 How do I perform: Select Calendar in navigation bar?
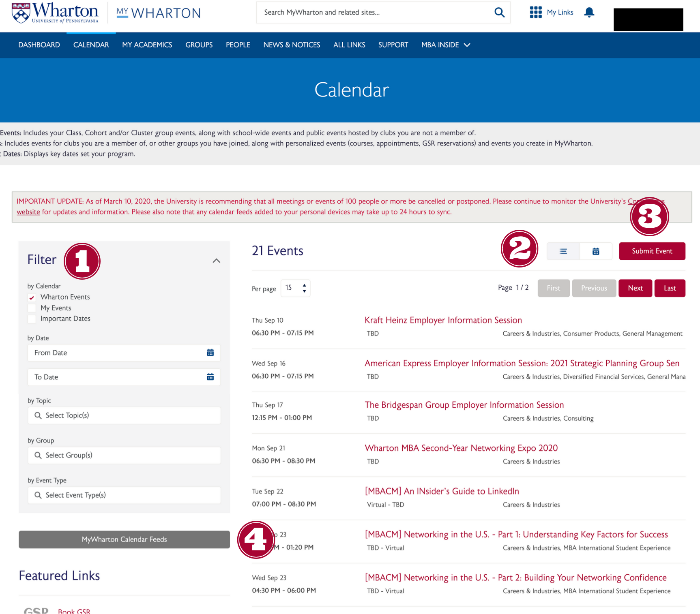[91, 45]
